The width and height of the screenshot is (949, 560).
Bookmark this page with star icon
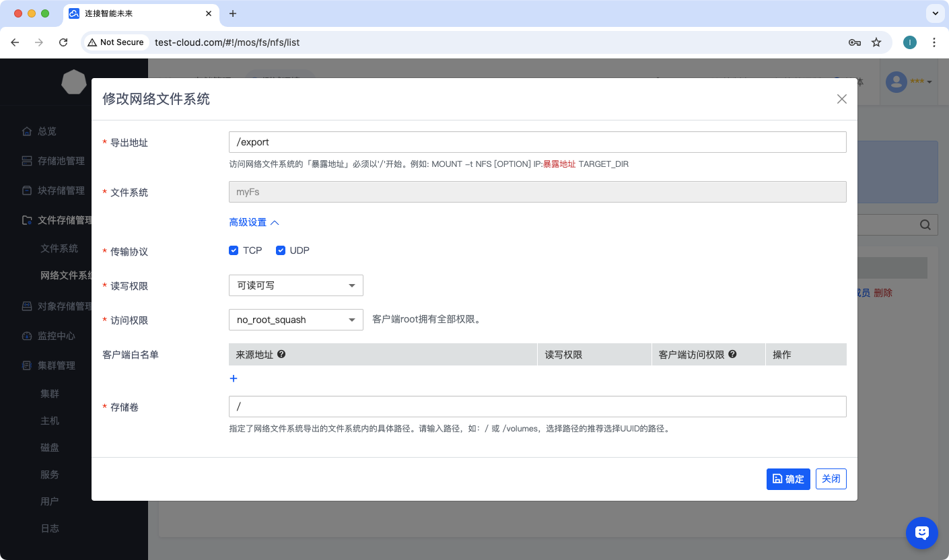pos(876,42)
